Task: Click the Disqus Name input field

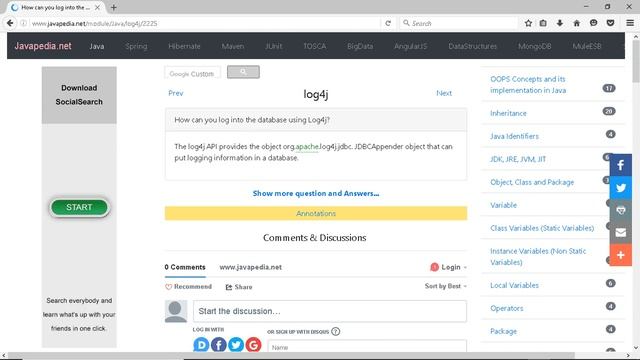Action: (x=367, y=347)
